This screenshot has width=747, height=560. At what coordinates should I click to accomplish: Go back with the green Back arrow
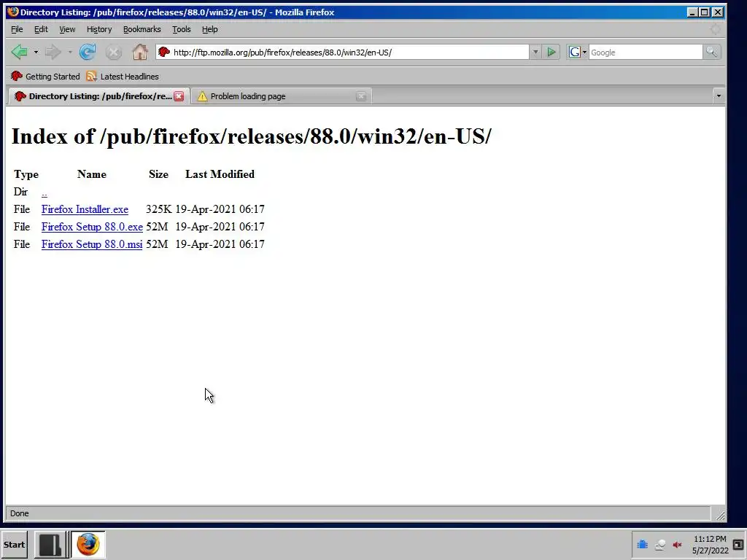tap(19, 52)
